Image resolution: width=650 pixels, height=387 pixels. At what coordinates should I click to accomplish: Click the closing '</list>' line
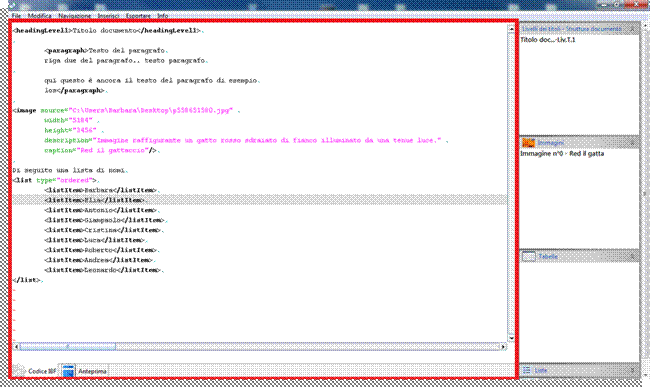(27, 280)
